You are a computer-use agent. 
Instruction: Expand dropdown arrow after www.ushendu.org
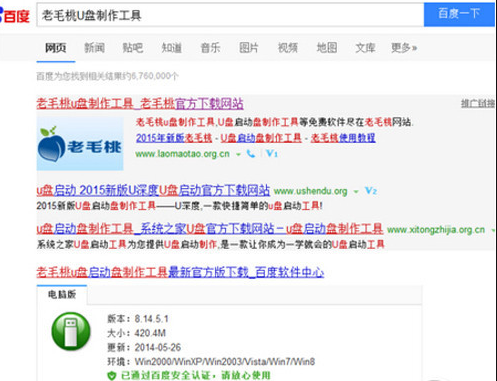tap(356, 192)
